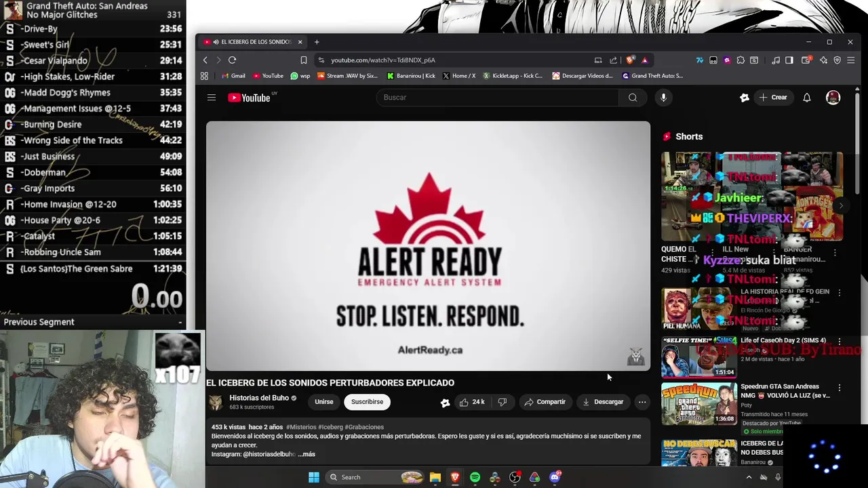Click the Previous Segment minus in LiveSplit
Viewport: 868px width, 488px height.
pos(180,322)
